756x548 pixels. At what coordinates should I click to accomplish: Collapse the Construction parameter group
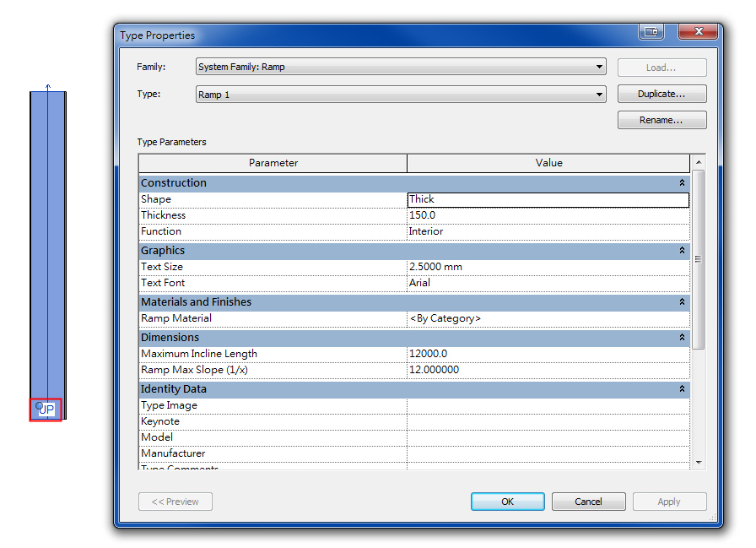tap(682, 183)
